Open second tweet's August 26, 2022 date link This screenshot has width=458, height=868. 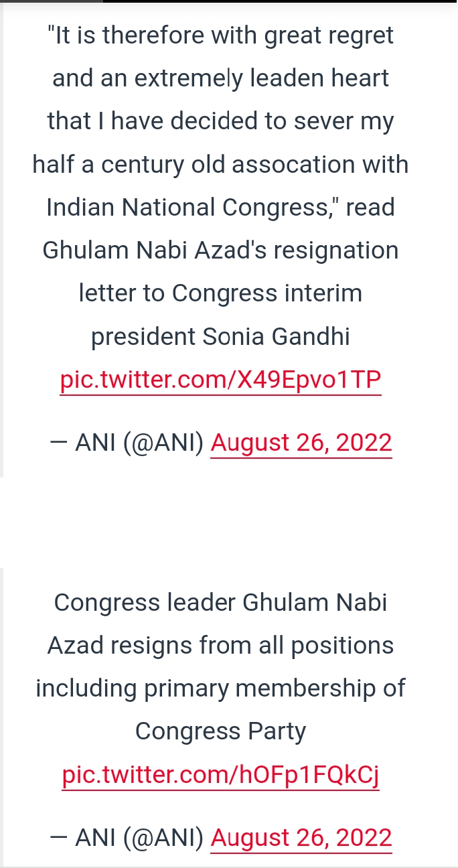click(x=301, y=837)
